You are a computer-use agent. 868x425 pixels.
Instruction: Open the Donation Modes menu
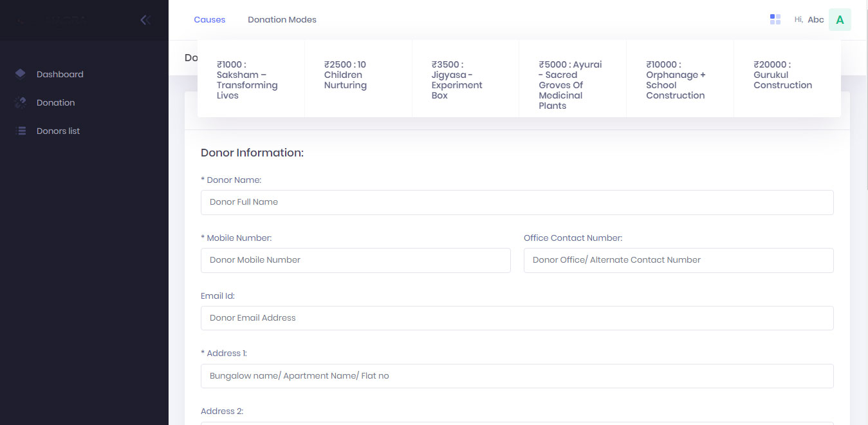282,20
